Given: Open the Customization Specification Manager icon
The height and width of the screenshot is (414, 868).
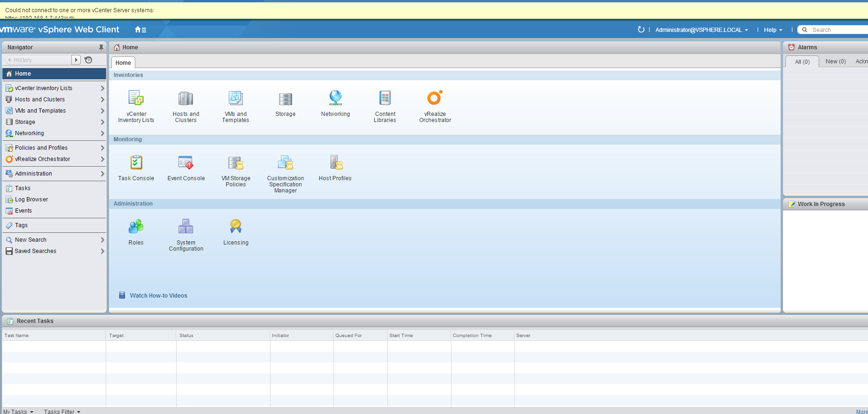Looking at the screenshot, I should coord(285,162).
